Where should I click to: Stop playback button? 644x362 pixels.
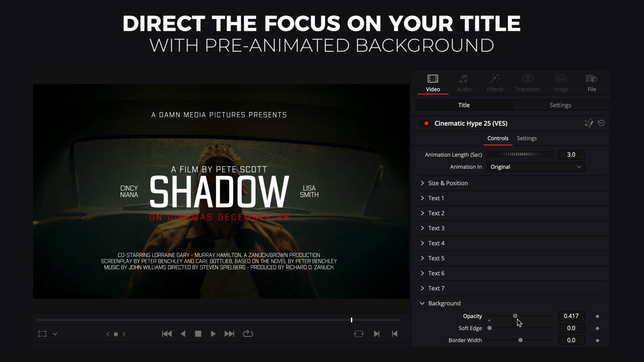(198, 334)
